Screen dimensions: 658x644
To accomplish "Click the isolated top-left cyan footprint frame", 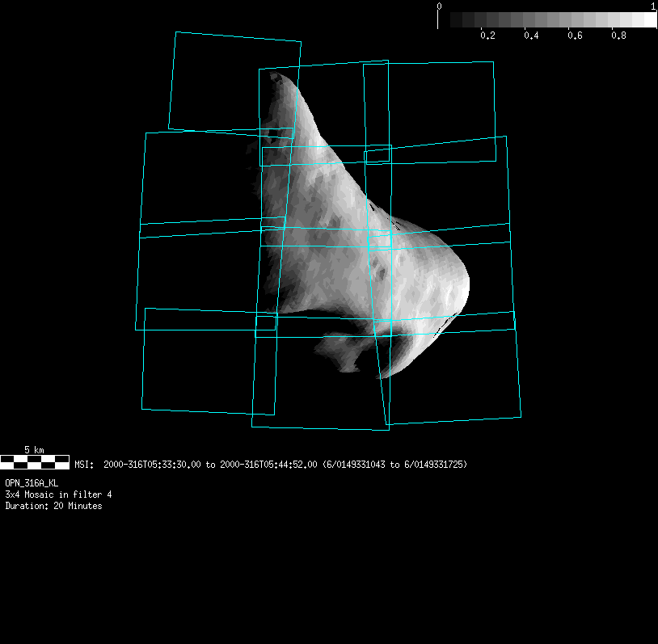I will point(234,81).
